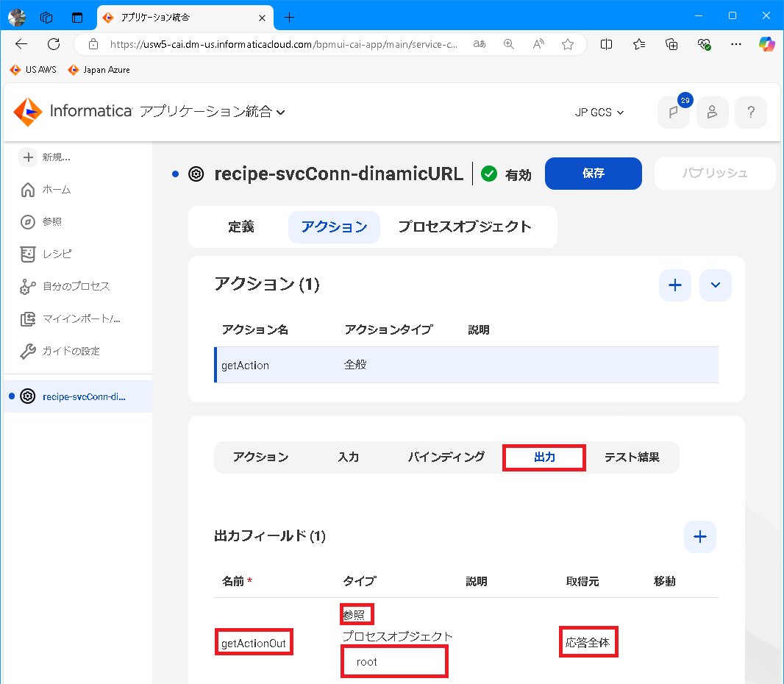Screen dimensions: 784x684
Task: Click the Informatica logo
Action: click(x=73, y=112)
